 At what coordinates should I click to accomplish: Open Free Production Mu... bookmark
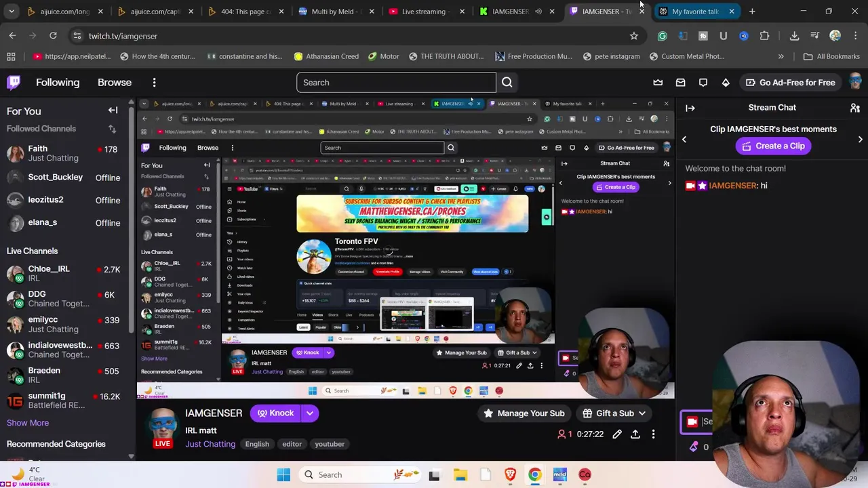click(x=533, y=56)
